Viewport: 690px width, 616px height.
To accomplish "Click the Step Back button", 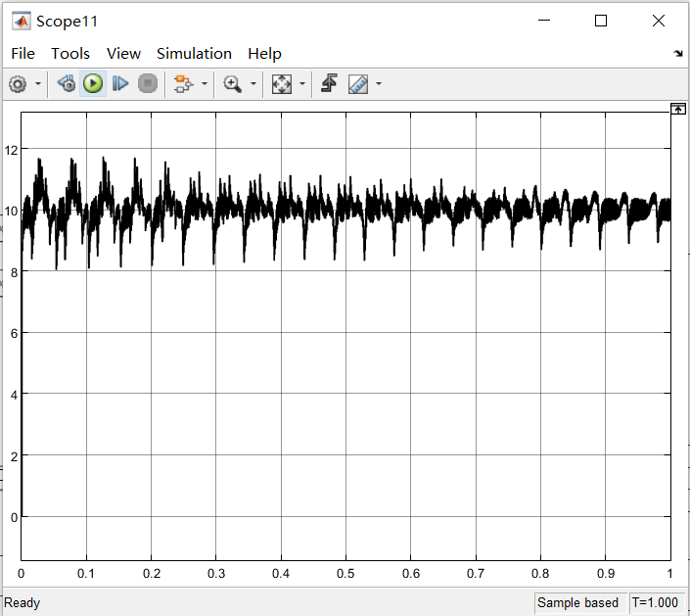I will tap(67, 83).
